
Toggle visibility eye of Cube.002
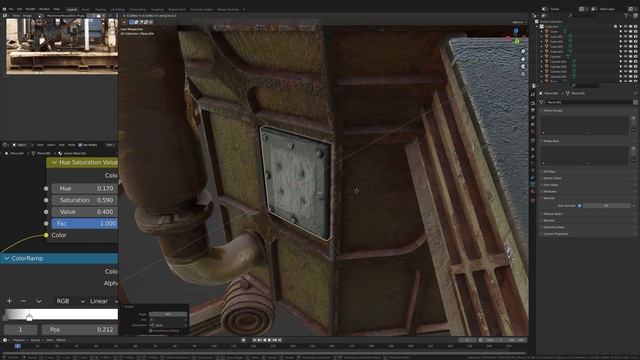625,42
